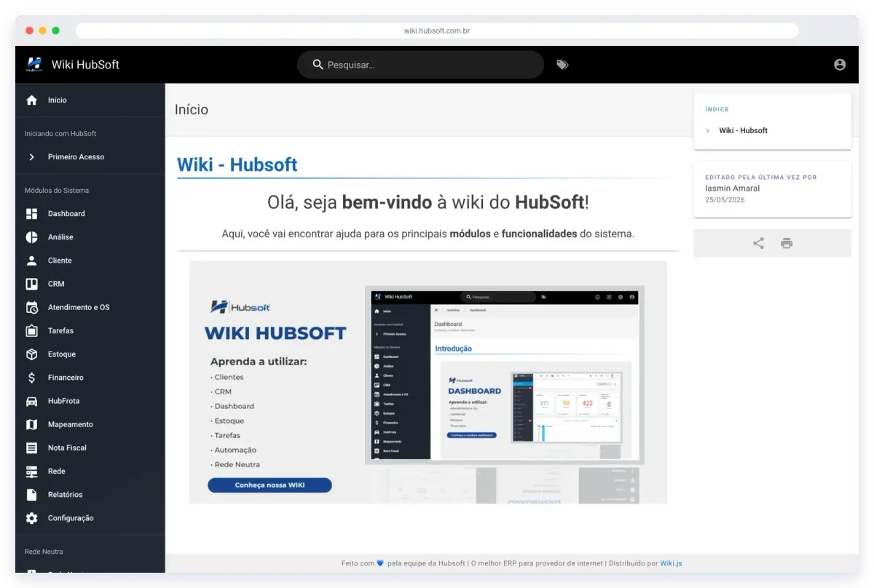Click the yellow macOS window button
This screenshot has height=588, width=874.
click(x=43, y=31)
